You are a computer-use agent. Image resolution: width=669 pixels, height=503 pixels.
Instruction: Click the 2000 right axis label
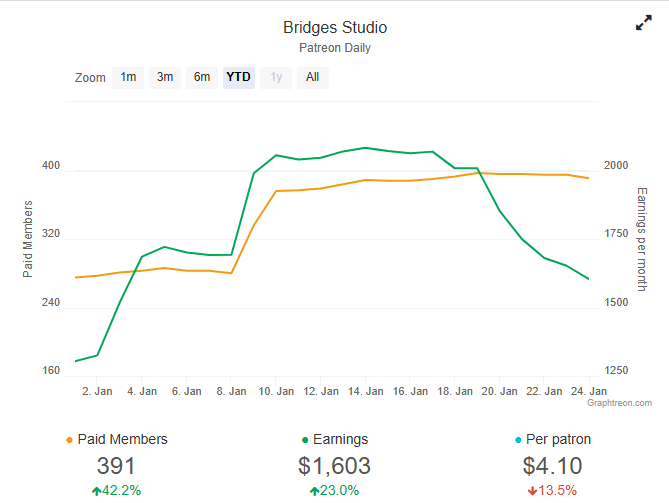tap(616, 166)
